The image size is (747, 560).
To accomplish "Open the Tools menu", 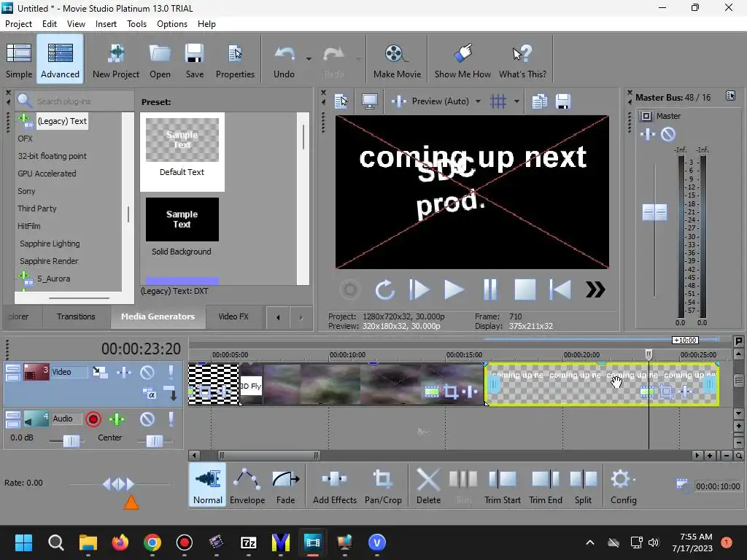I will pos(136,24).
